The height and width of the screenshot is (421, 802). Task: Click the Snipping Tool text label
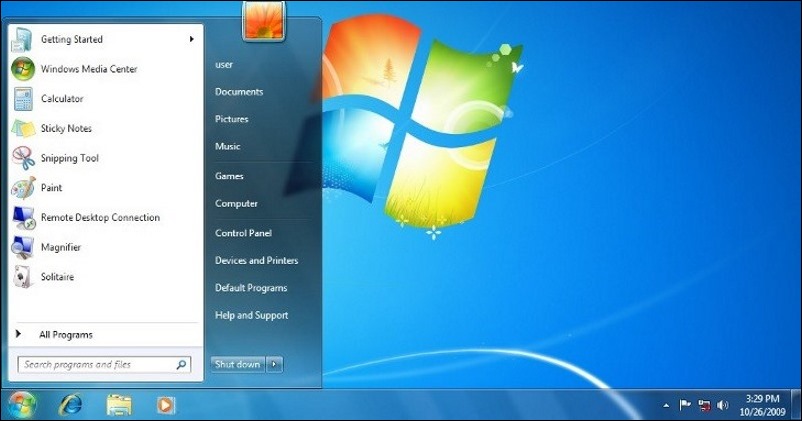click(70, 158)
